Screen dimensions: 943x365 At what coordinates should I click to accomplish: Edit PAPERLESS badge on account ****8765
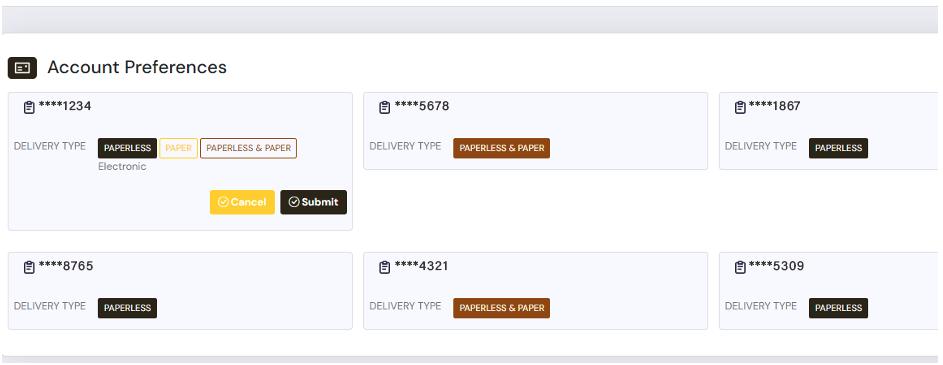click(127, 308)
